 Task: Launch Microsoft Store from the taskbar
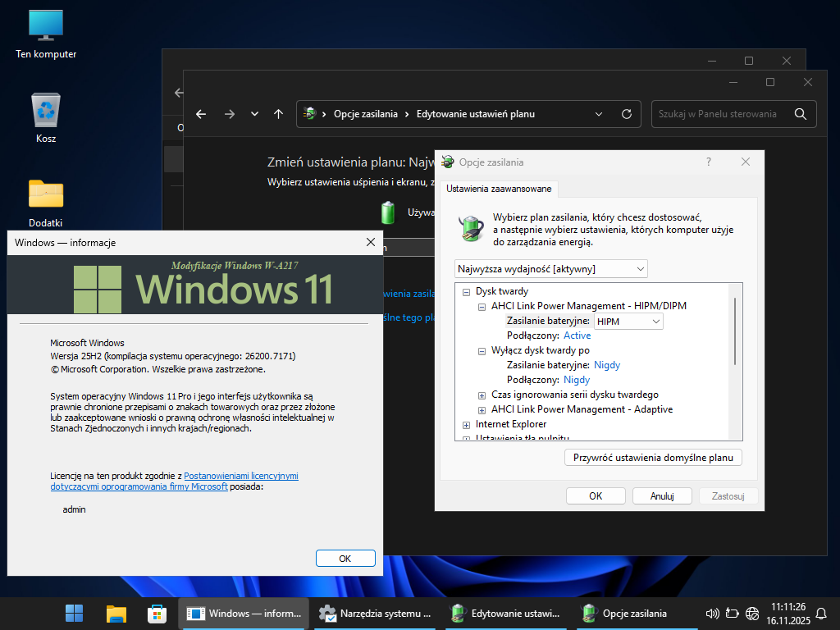157,613
